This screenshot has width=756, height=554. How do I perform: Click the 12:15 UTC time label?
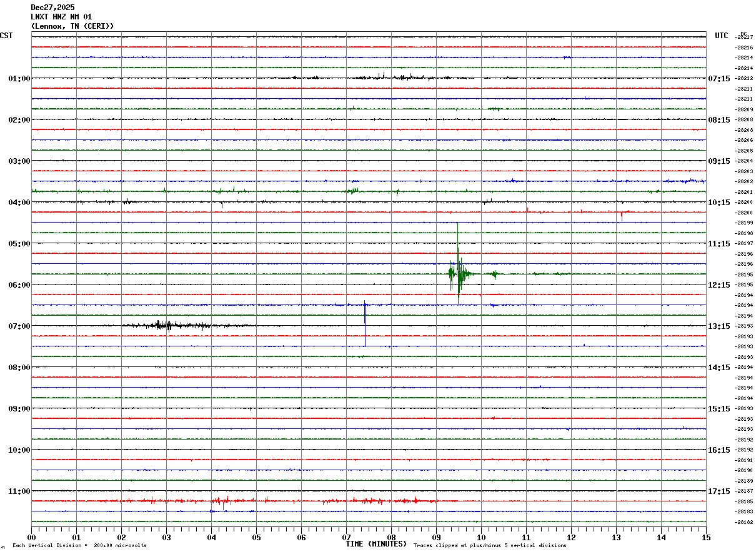click(x=719, y=285)
